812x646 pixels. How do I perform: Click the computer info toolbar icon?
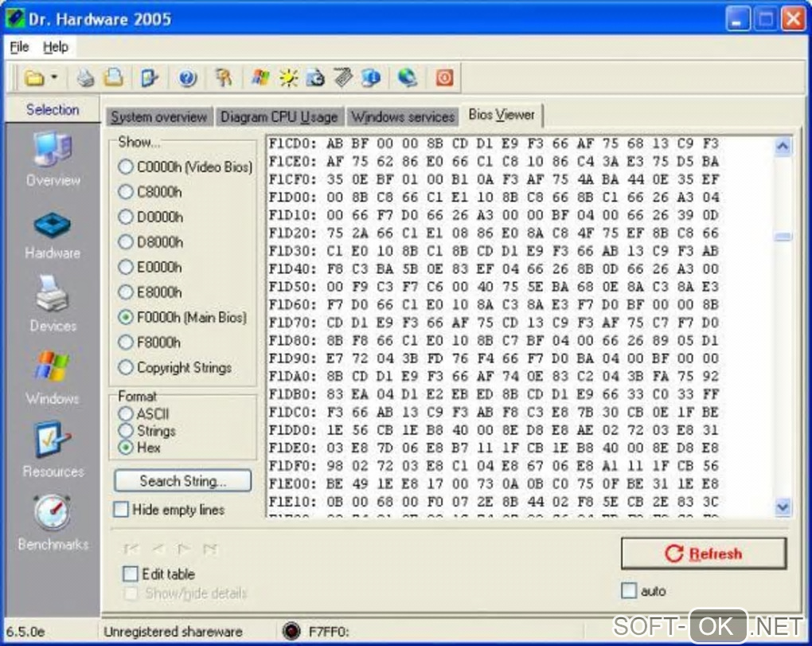click(x=371, y=78)
